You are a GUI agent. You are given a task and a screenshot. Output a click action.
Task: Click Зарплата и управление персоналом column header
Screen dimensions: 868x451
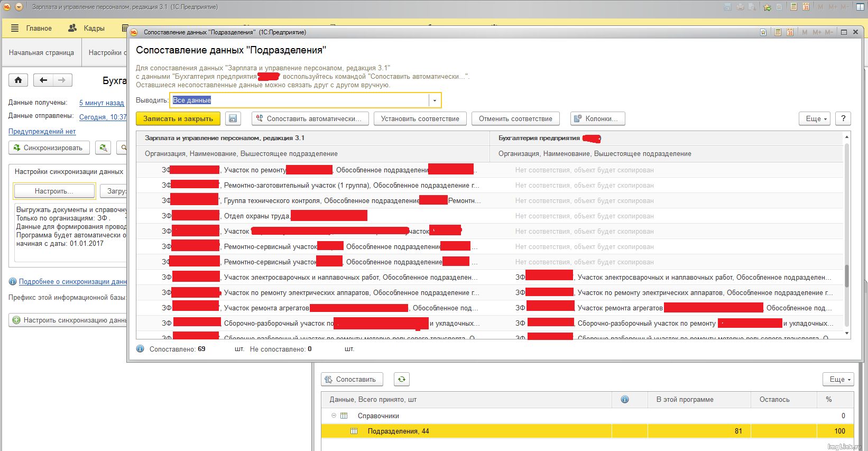pyautogui.click(x=313, y=138)
